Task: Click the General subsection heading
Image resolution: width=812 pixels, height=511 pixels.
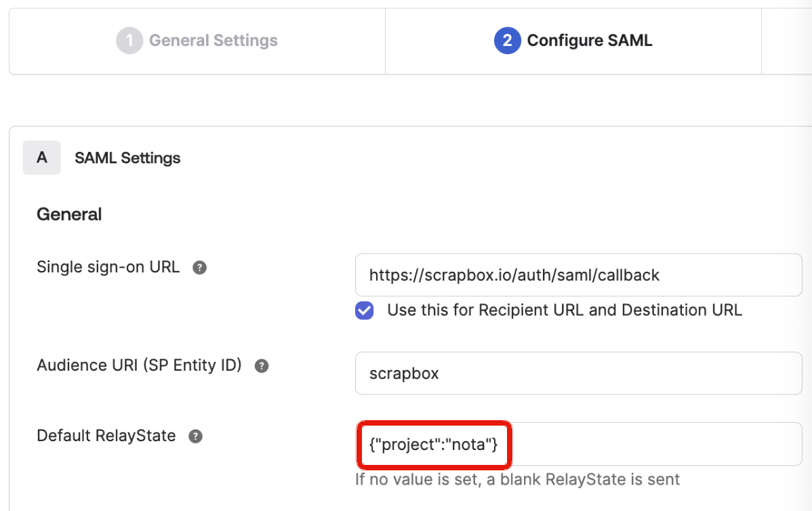Action: (69, 215)
